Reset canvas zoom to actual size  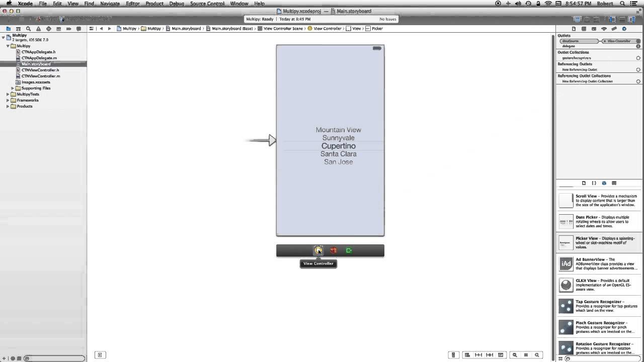pos(526,355)
